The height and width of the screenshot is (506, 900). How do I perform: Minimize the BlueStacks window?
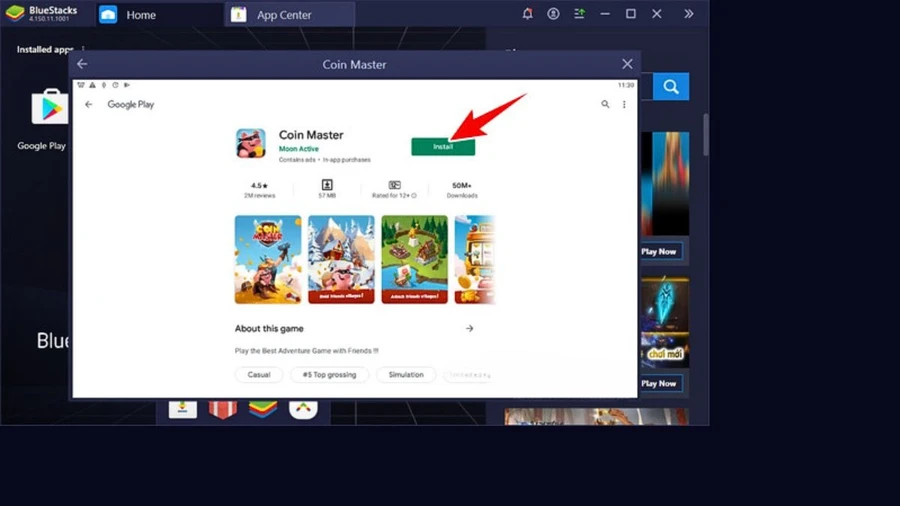point(605,14)
